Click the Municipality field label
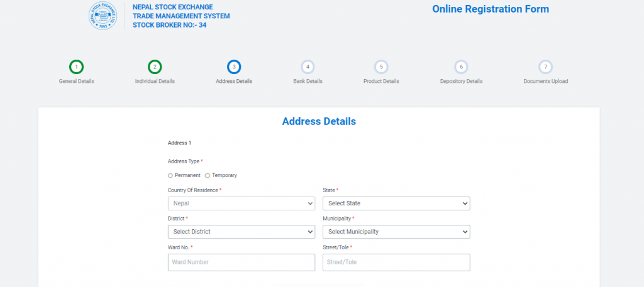 [337, 219]
